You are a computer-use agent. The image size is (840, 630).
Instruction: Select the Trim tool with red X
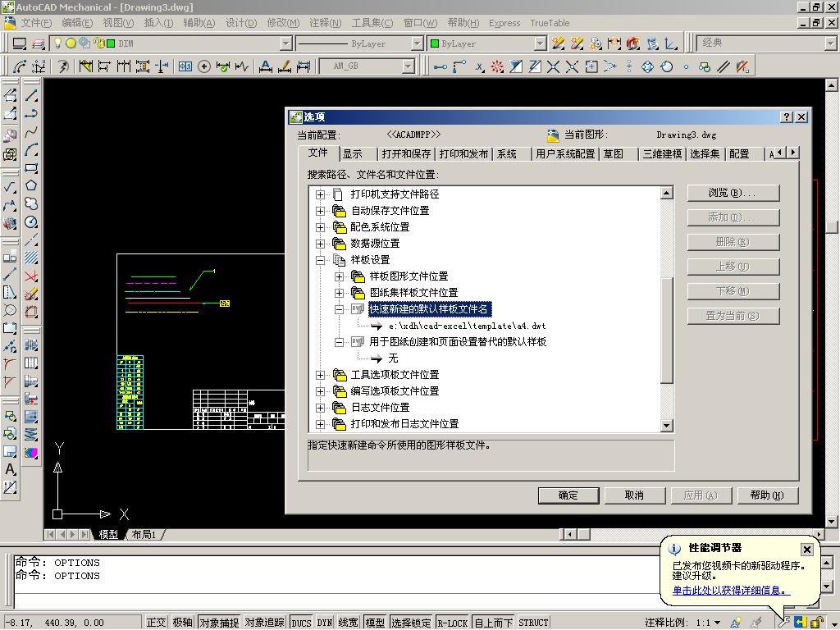tap(31, 276)
